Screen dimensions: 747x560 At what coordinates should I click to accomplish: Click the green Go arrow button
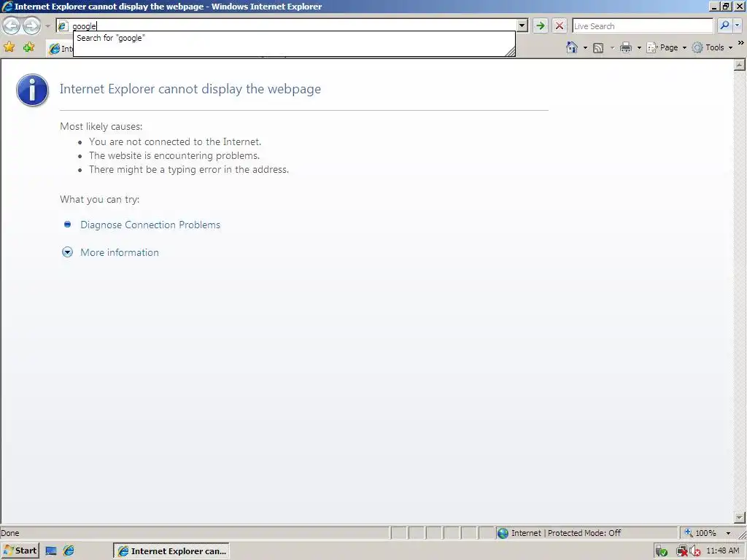pyautogui.click(x=541, y=26)
